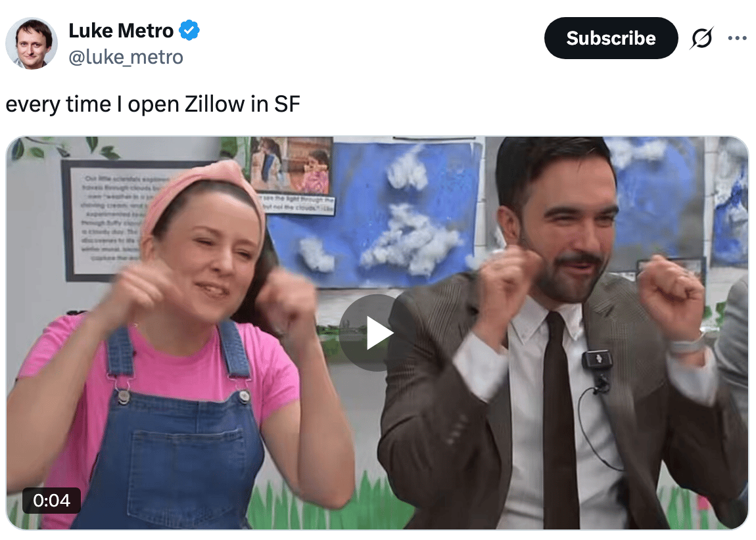This screenshot has width=756, height=540.
Task: Visit the @luke_metro handle link
Action: 126,57
